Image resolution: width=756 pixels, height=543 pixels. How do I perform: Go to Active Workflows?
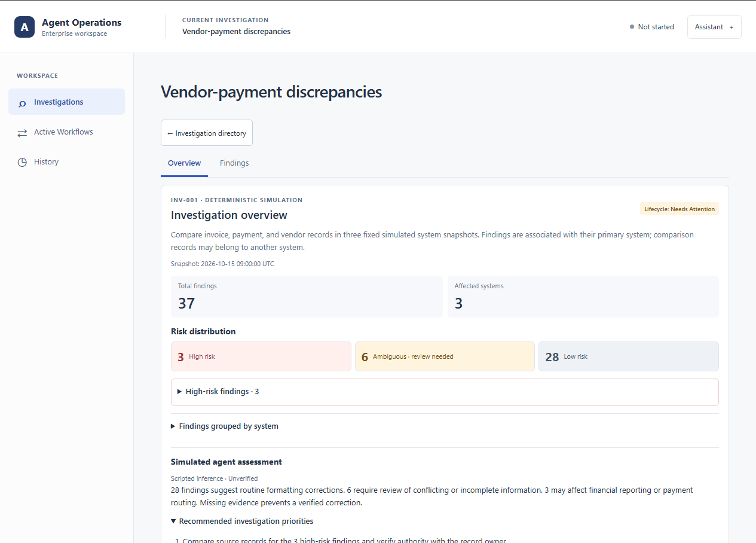pyautogui.click(x=66, y=132)
